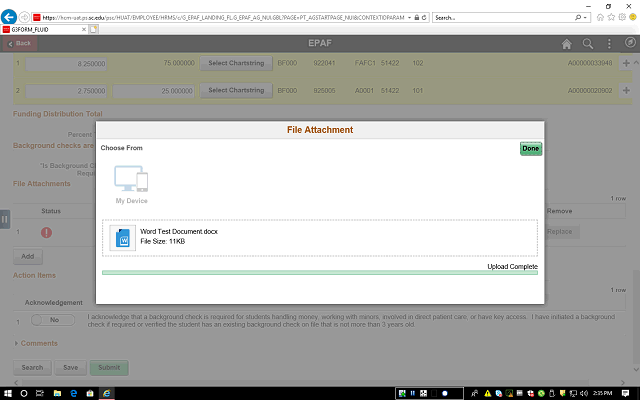This screenshot has width=640, height=400.
Task: Open Task View on taskbar
Action: pos(40,393)
